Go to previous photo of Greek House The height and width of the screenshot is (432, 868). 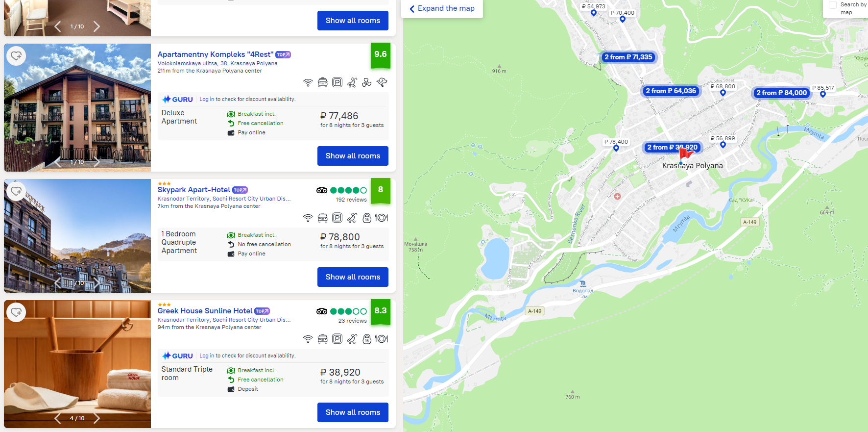[x=58, y=418]
